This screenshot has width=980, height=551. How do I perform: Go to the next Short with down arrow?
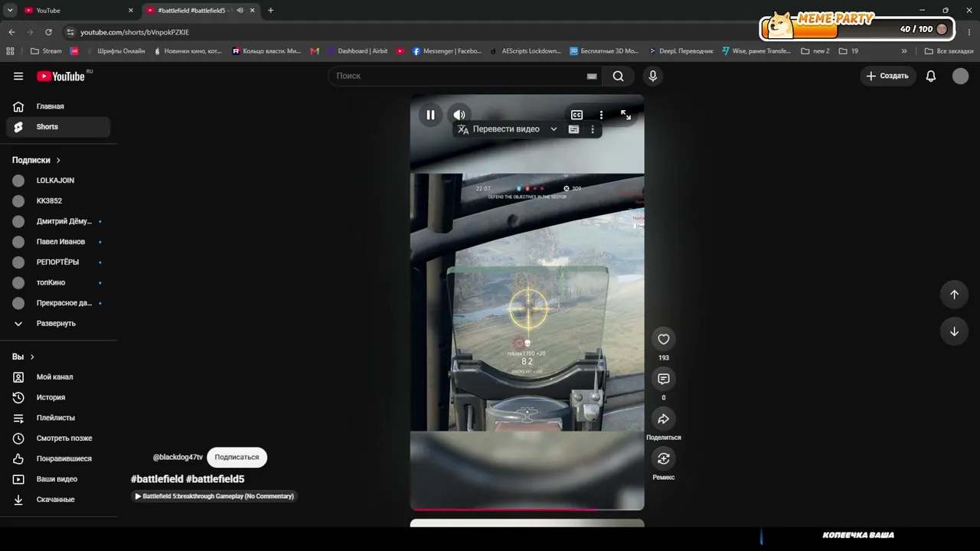point(954,331)
